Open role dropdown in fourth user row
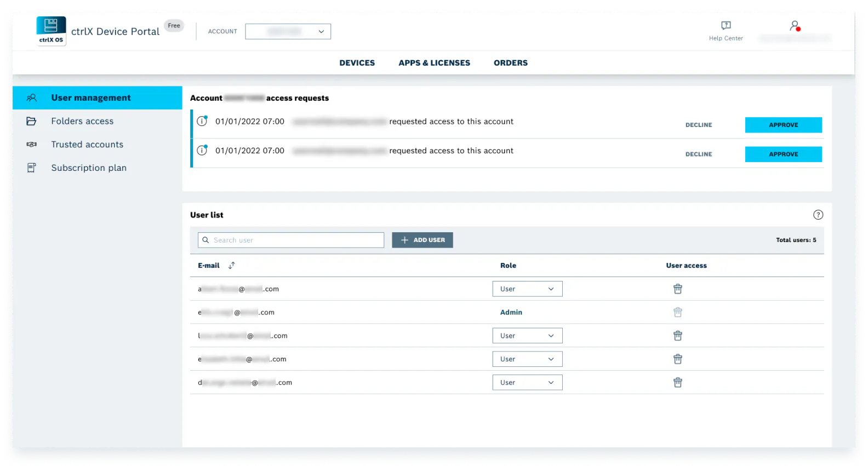The width and height of the screenshot is (868, 466). point(527,359)
